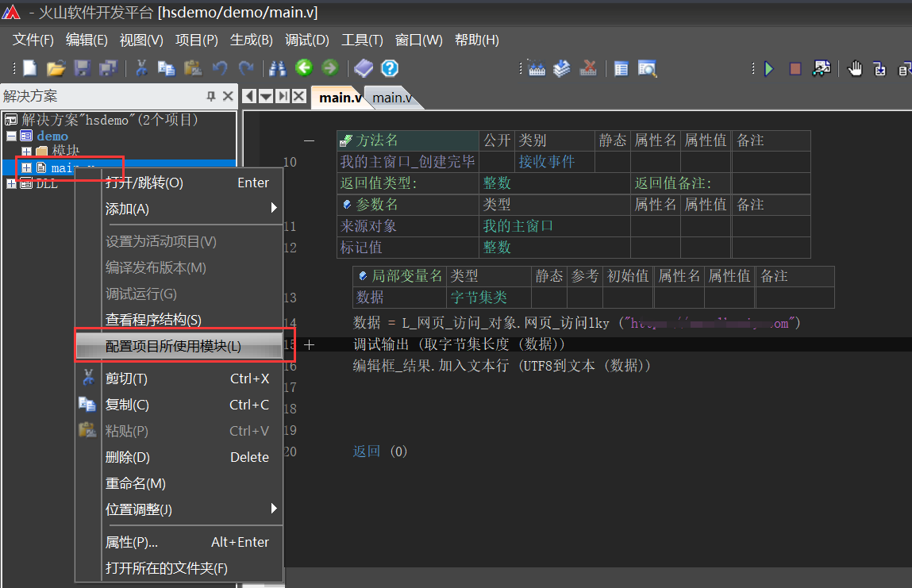The image size is (912, 588).
Task: Click the Cut scissors toolbar icon
Action: [141, 68]
